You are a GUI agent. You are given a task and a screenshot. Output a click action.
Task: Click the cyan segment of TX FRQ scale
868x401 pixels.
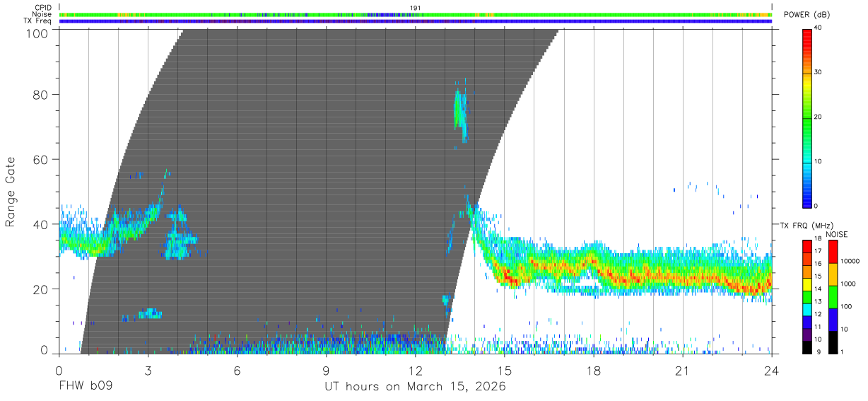807,309
